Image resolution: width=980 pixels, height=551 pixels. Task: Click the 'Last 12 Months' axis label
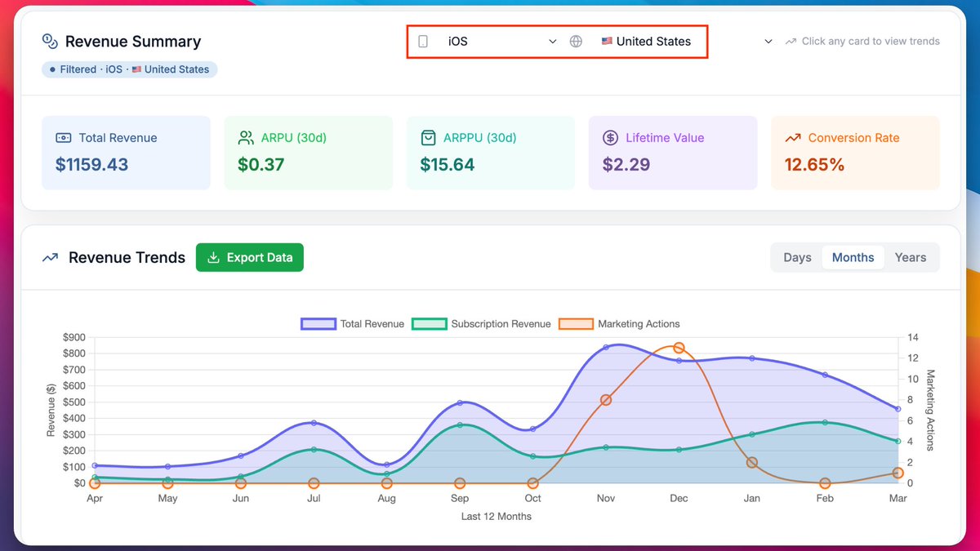[x=497, y=516]
